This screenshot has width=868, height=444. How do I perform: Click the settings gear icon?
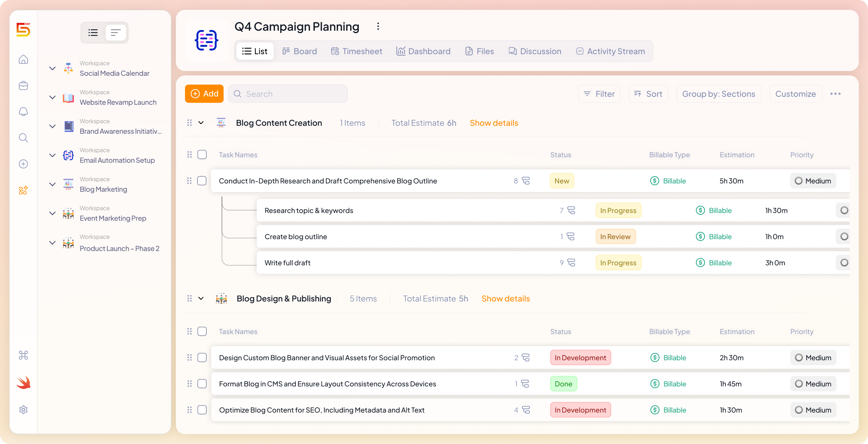pos(23,410)
